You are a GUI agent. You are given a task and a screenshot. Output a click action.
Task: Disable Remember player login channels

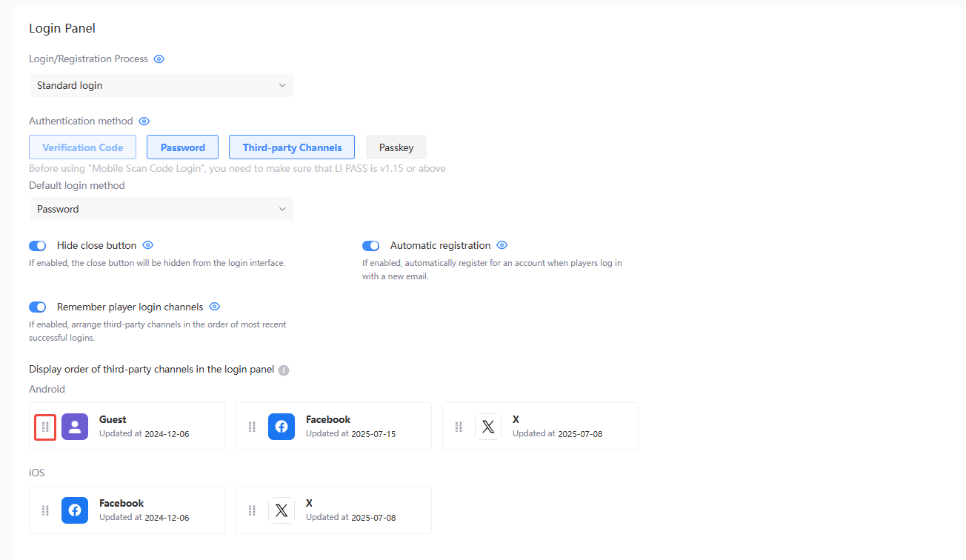[37, 307]
